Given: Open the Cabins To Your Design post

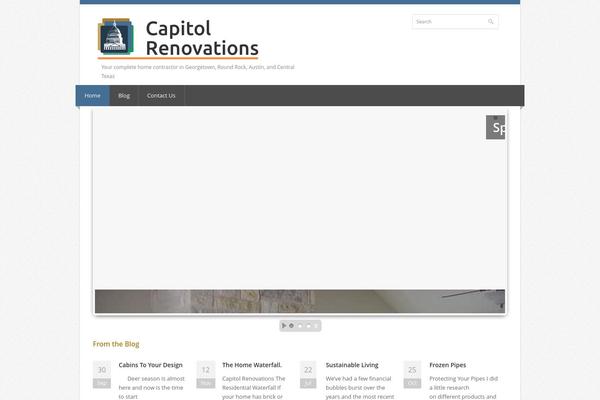Looking at the screenshot, I should point(150,365).
